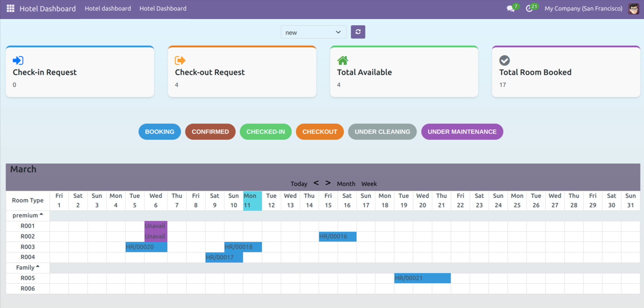Open the apps grid menu icon

[11, 8]
